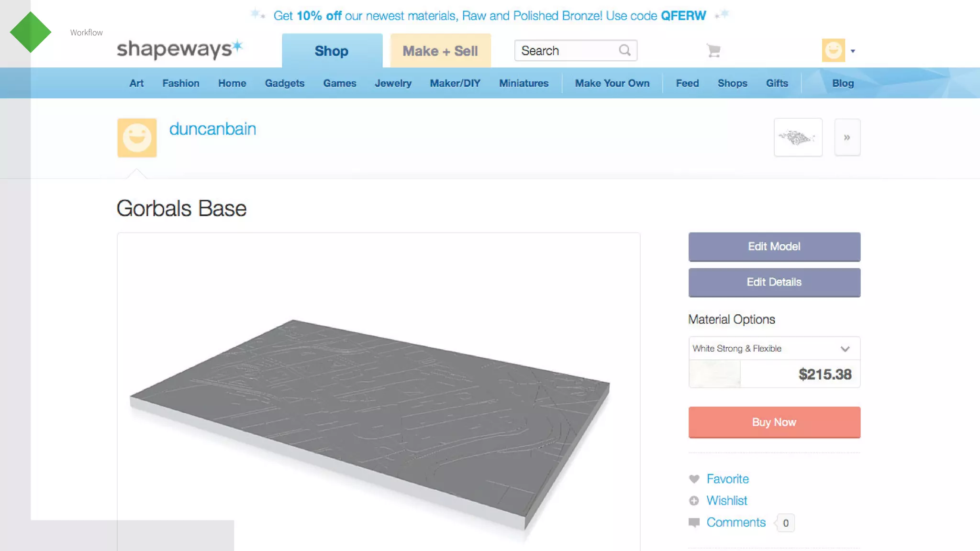This screenshot has width=980, height=551.
Task: Click the shopping cart icon
Action: [x=713, y=50]
